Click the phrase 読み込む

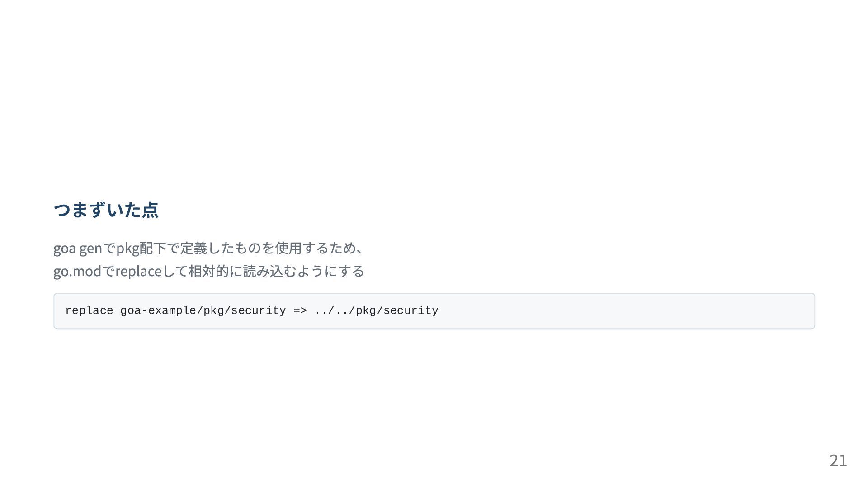click(x=269, y=271)
